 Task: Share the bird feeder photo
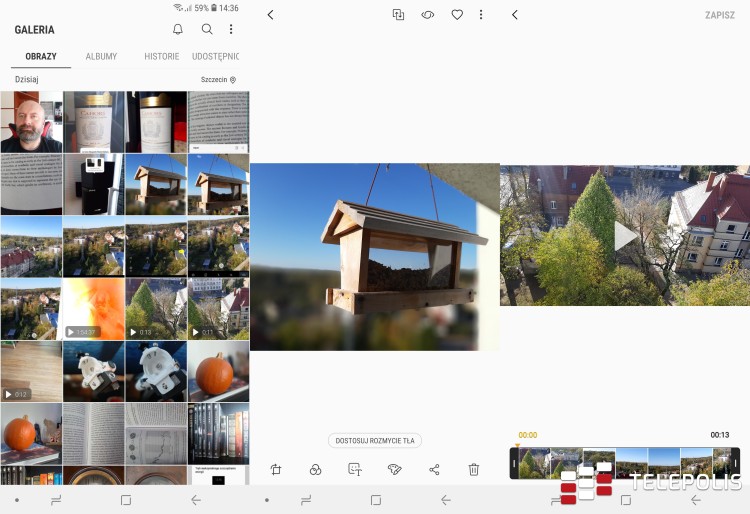434,469
